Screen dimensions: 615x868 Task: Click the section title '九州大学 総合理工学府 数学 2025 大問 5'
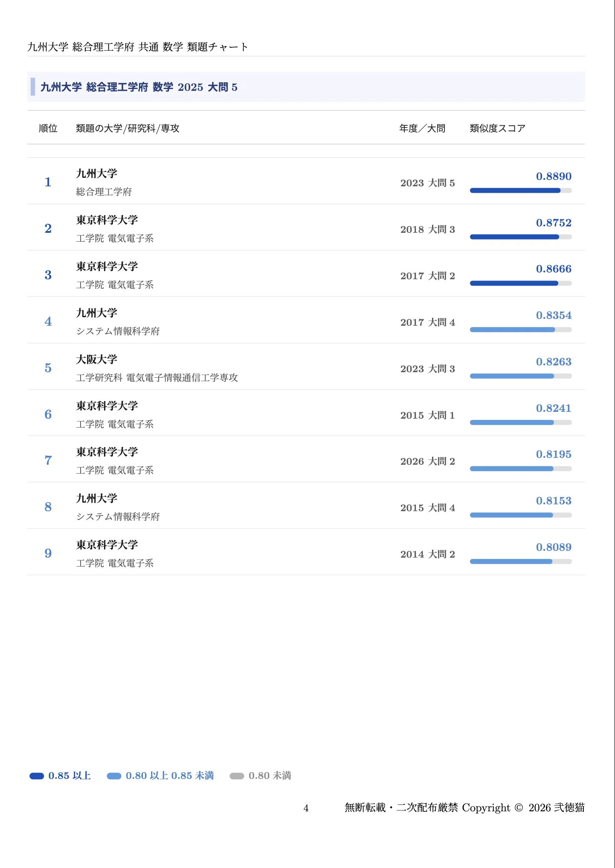point(139,87)
